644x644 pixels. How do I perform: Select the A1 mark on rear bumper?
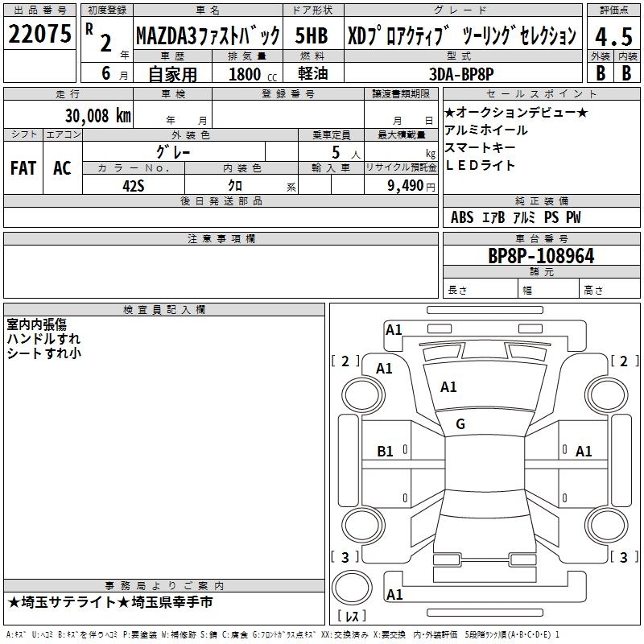coord(394,594)
